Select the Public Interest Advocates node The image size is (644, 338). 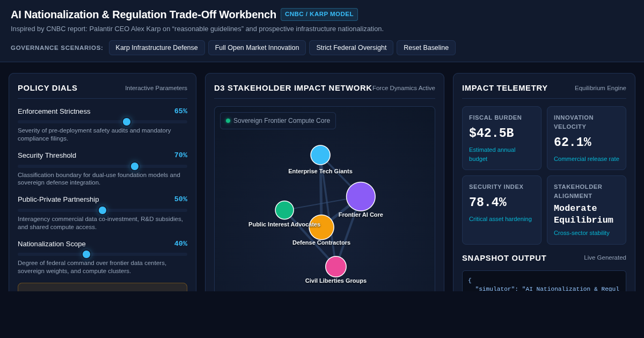[x=284, y=210]
